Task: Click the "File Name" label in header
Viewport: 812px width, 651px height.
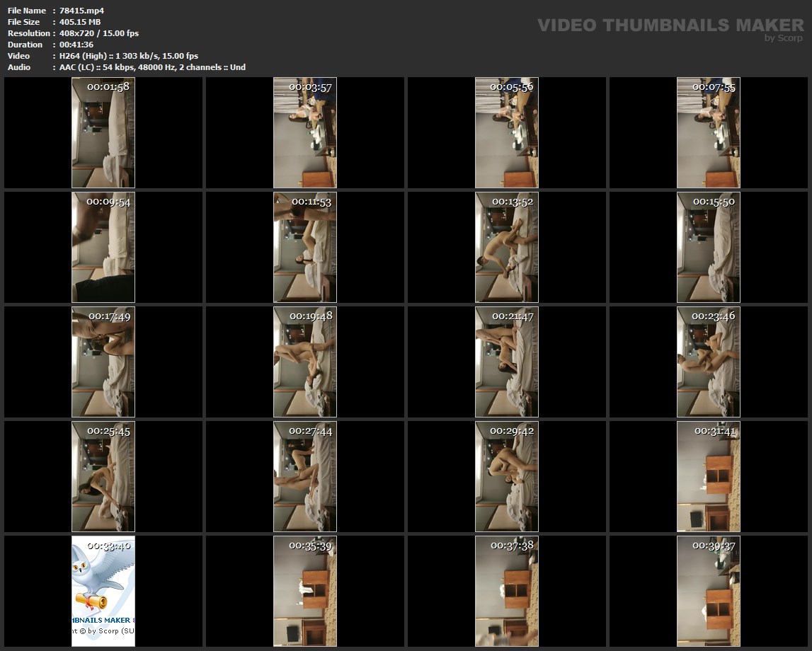Action: point(26,11)
